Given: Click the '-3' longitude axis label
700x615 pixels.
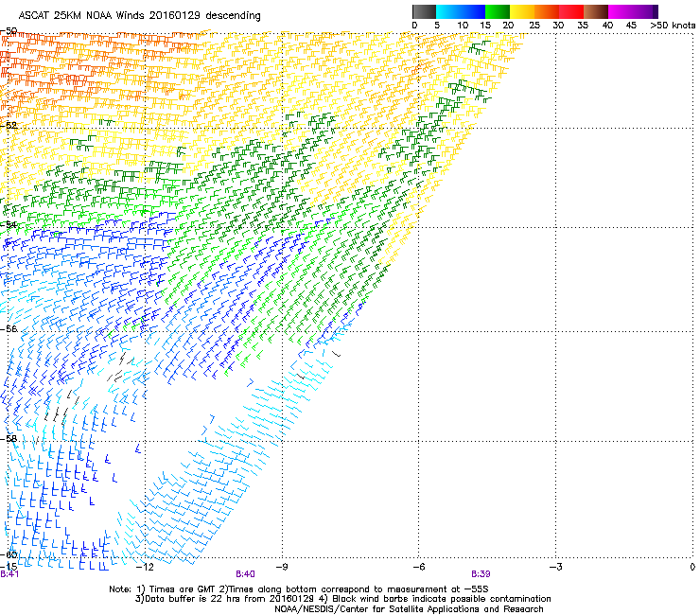Looking at the screenshot, I should pyautogui.click(x=555, y=567).
